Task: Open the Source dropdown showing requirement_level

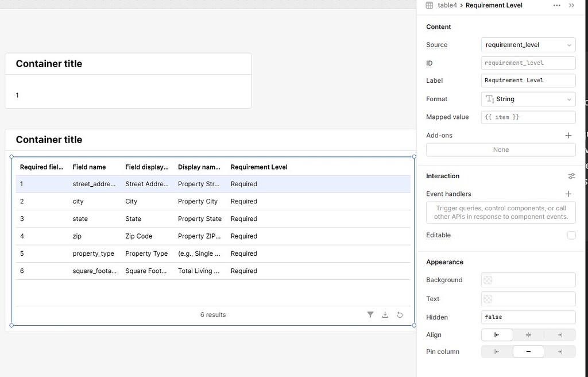Action: (528, 45)
